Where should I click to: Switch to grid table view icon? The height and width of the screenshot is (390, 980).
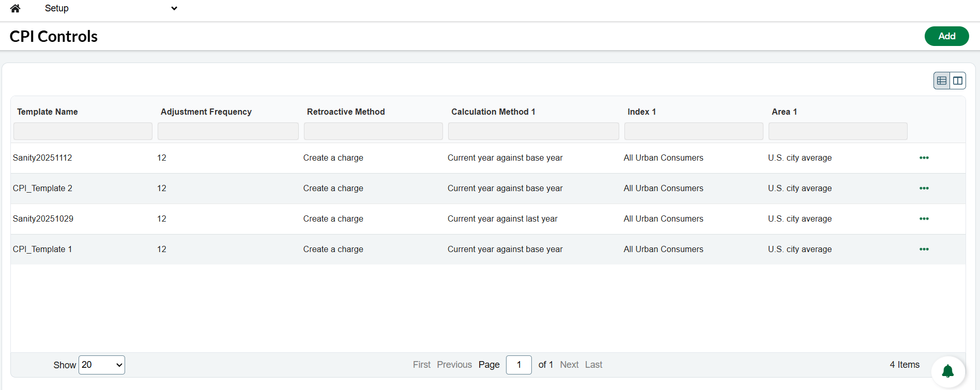point(942,81)
